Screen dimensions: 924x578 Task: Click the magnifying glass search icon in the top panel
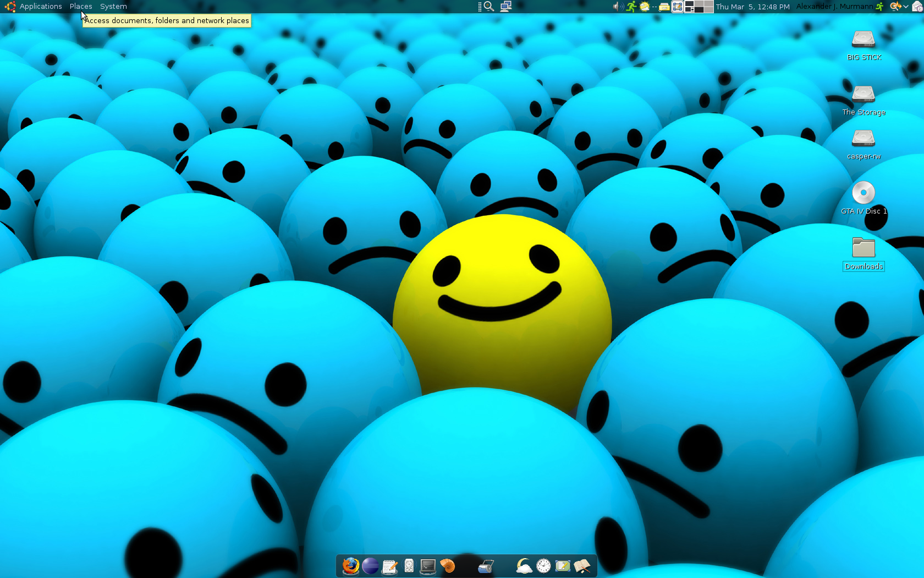pyautogui.click(x=489, y=7)
